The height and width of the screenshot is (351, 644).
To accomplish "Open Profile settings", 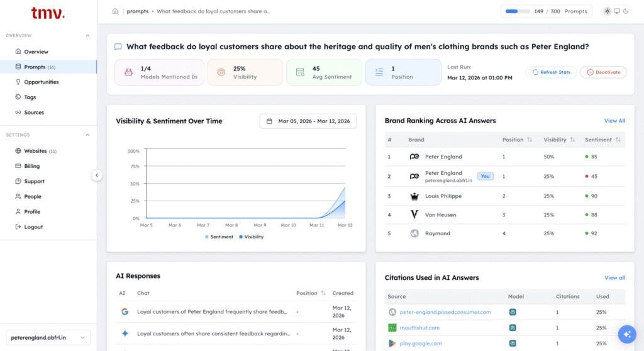I will 48,211.
